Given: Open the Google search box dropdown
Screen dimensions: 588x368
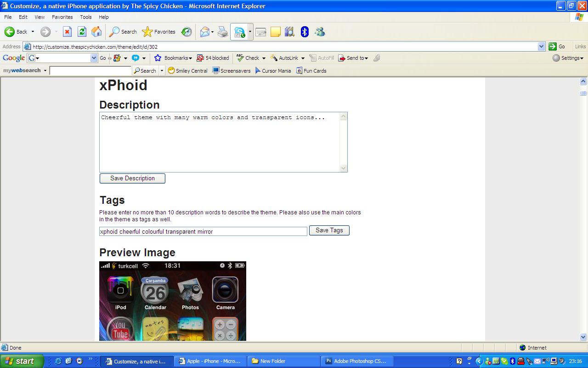Looking at the screenshot, I should pyautogui.click(x=94, y=58).
